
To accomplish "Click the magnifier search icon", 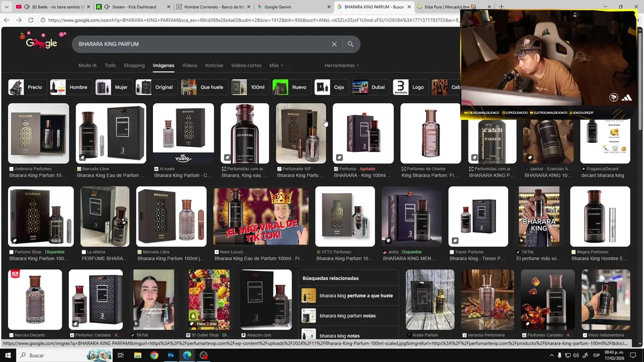I will pos(351,44).
